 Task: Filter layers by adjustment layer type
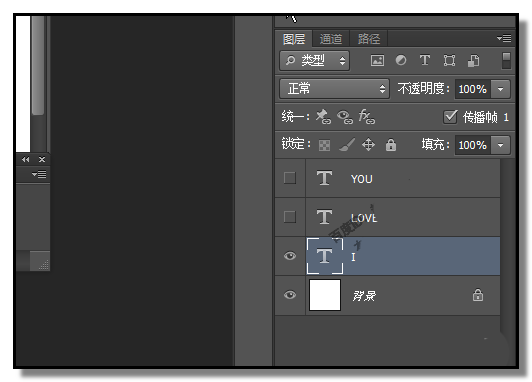(401, 61)
